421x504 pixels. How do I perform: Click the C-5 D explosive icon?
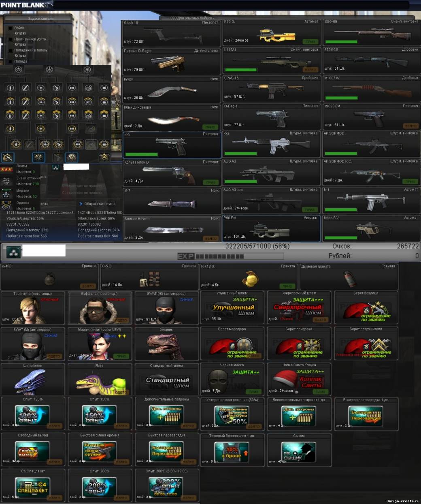point(149,279)
